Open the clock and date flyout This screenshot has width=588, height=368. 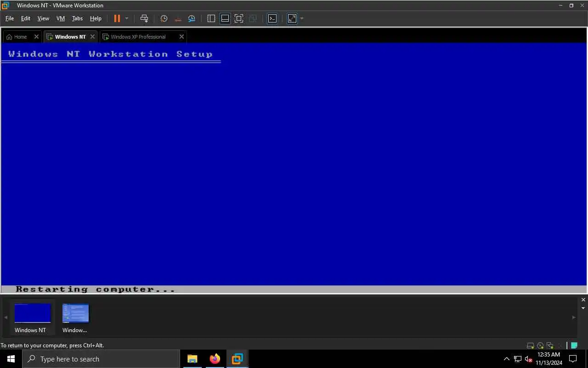tap(549, 359)
